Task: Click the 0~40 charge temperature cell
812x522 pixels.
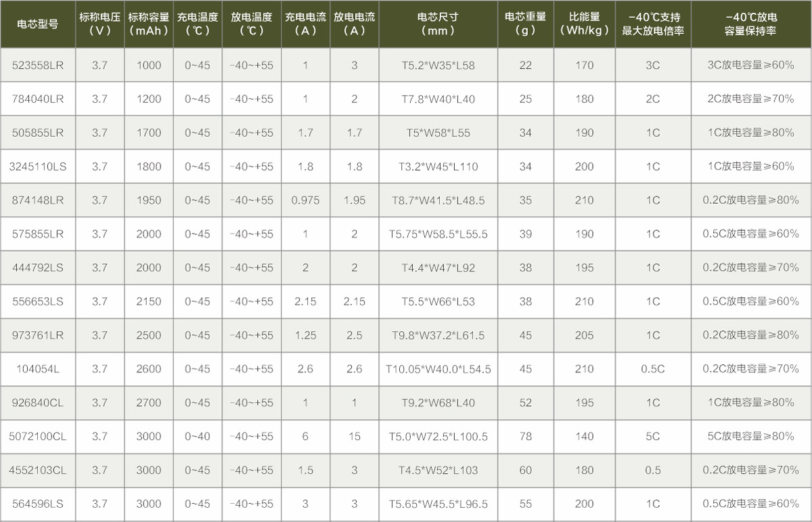Action: click(x=198, y=437)
